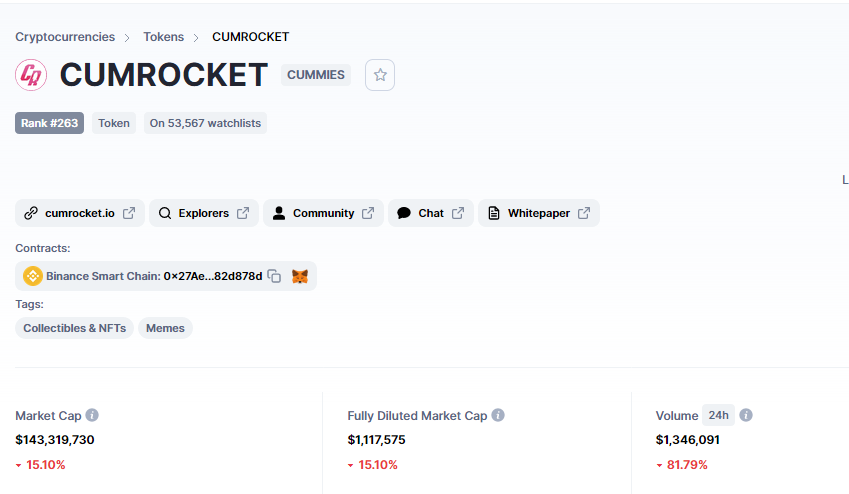Click the Rank #263 badge
Viewport: 849px width, 494px height.
(x=49, y=123)
